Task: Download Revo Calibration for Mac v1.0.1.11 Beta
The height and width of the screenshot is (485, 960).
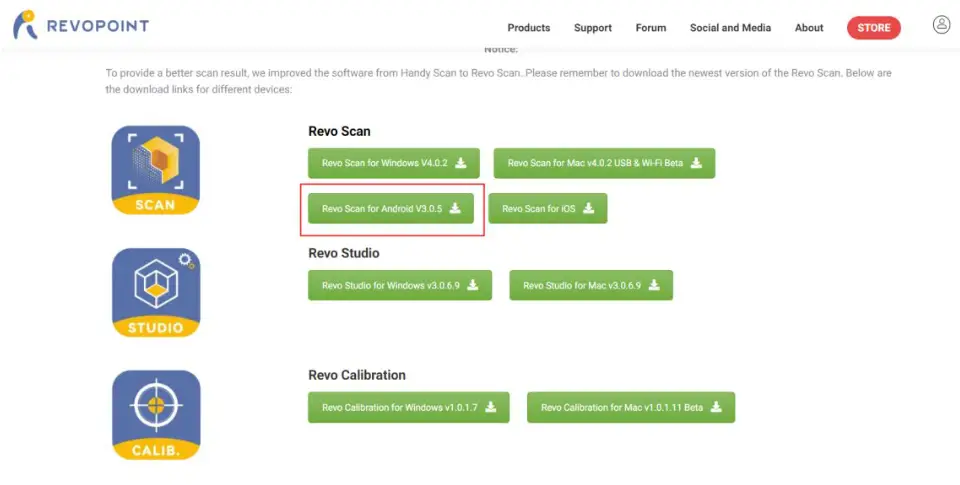Action: tap(630, 408)
